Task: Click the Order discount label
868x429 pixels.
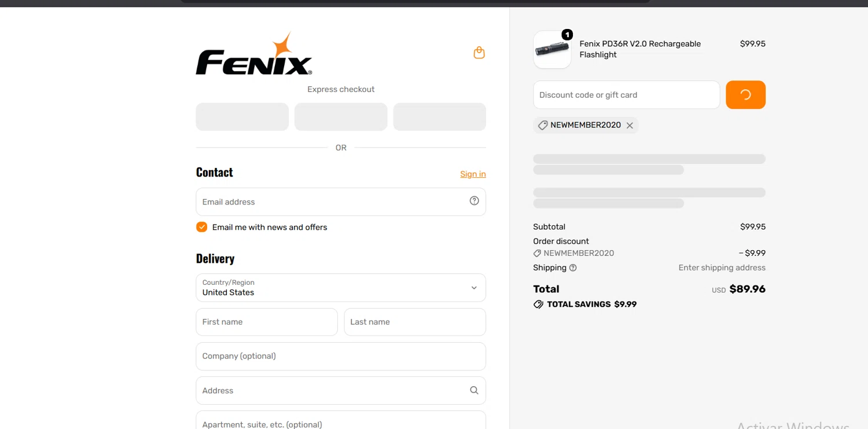Action: tap(561, 241)
